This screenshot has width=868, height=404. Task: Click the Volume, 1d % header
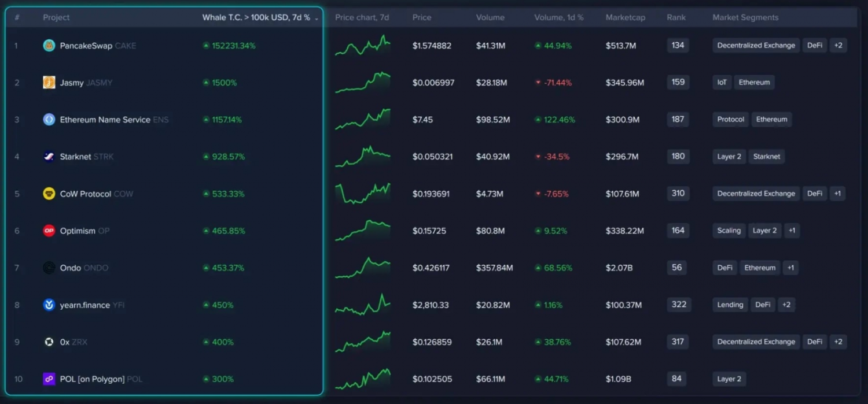pos(559,17)
